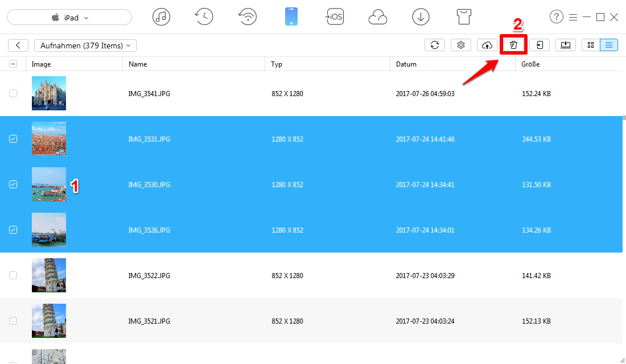The height and width of the screenshot is (364, 626).
Task: Click the 1280 X 852 type of IMG_3530.JPG
Action: (x=287, y=185)
